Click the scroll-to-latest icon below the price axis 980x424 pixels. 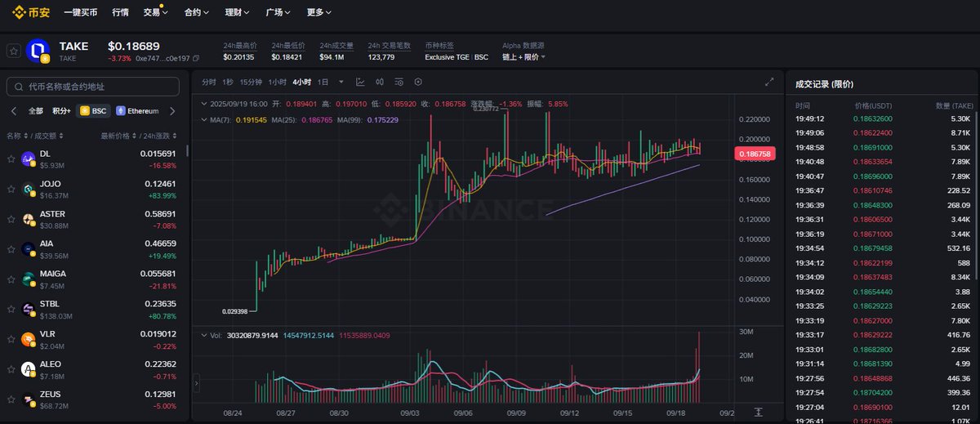[759, 412]
